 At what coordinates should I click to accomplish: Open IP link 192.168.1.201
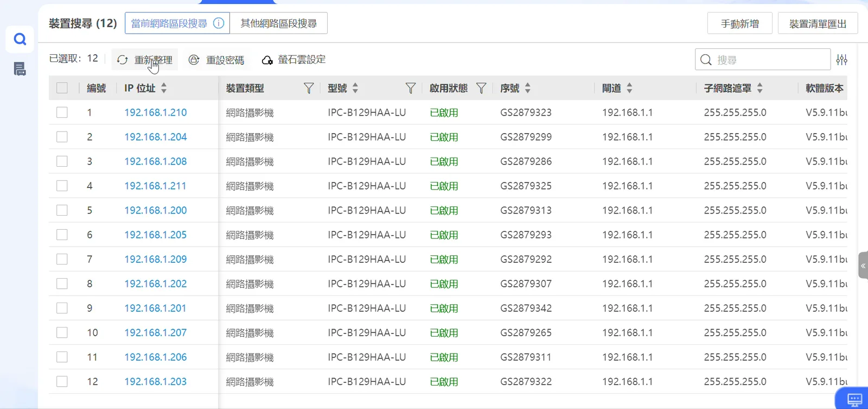pos(155,308)
